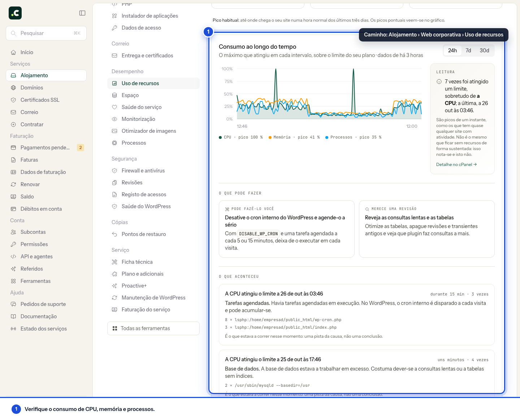520x420 pixels.
Task: Click the CPU pico 100 % legend
Action: [241, 137]
